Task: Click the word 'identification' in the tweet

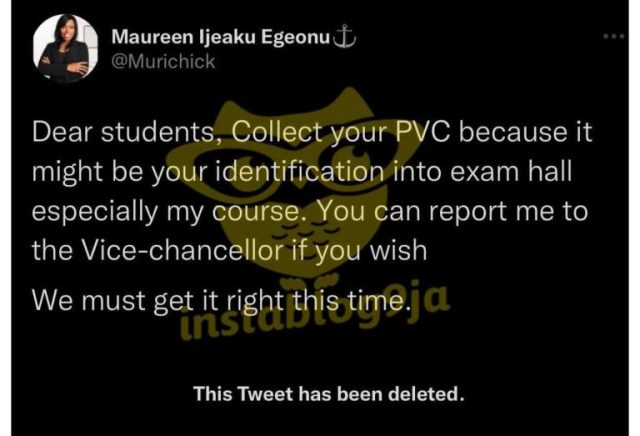Action: (299, 171)
